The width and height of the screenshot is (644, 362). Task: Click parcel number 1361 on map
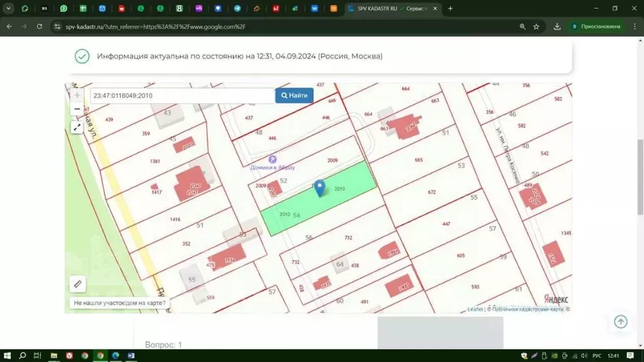[155, 161]
